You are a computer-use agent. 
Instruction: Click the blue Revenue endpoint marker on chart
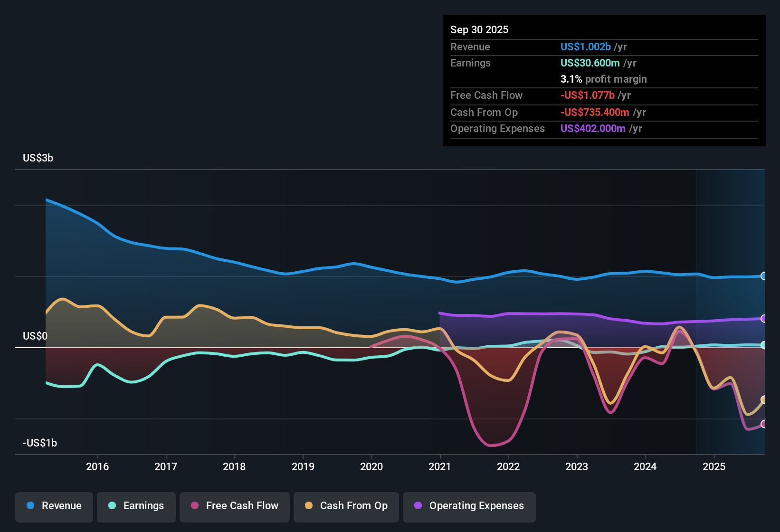pyautogui.click(x=763, y=276)
